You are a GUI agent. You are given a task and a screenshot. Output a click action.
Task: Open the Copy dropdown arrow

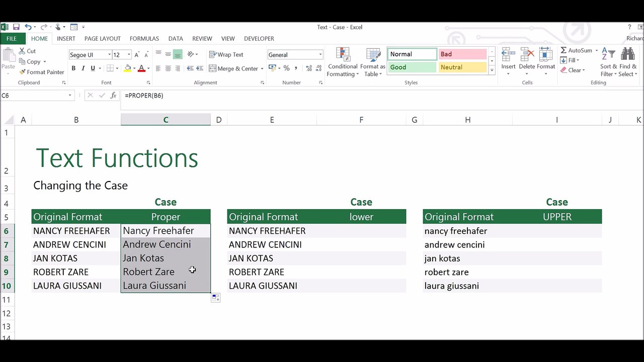pos(44,62)
